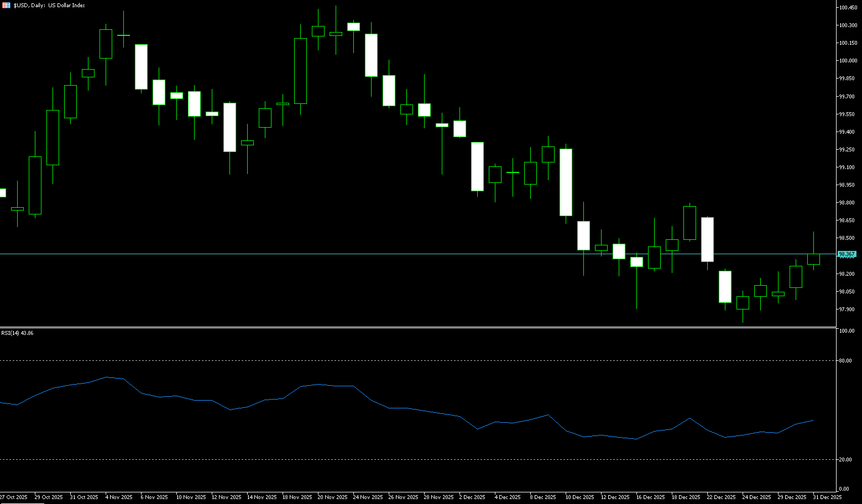The image size is (862, 504).
Task: Click the '$USD, Daily: US Dollar Index' title
Action: (49, 5)
